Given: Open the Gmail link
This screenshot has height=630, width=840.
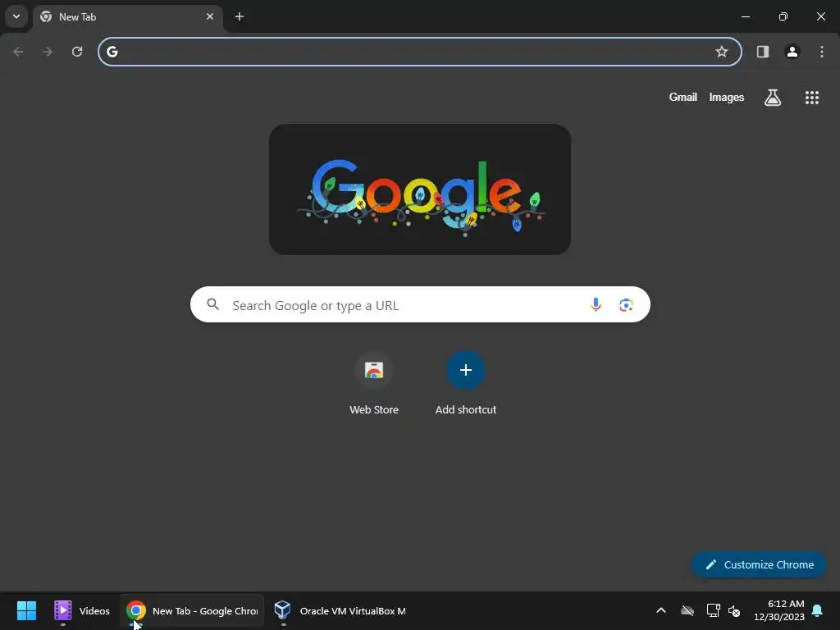Looking at the screenshot, I should coord(683,97).
